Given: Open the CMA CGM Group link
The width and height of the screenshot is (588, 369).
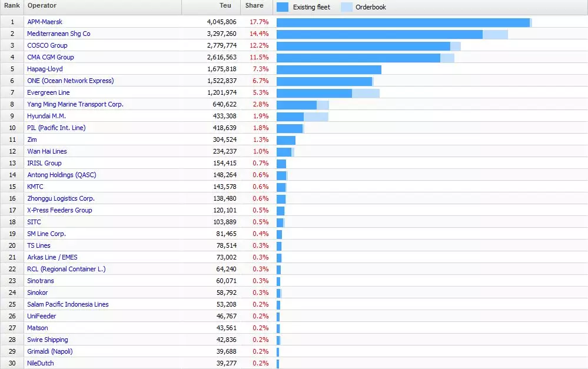Looking at the screenshot, I should [51, 57].
